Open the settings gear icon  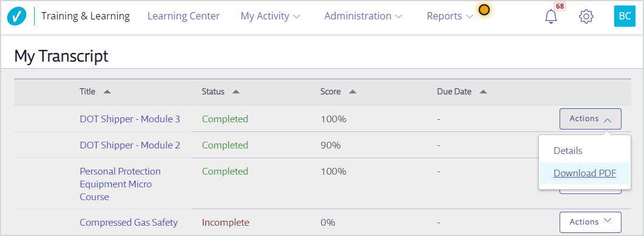coord(586,16)
